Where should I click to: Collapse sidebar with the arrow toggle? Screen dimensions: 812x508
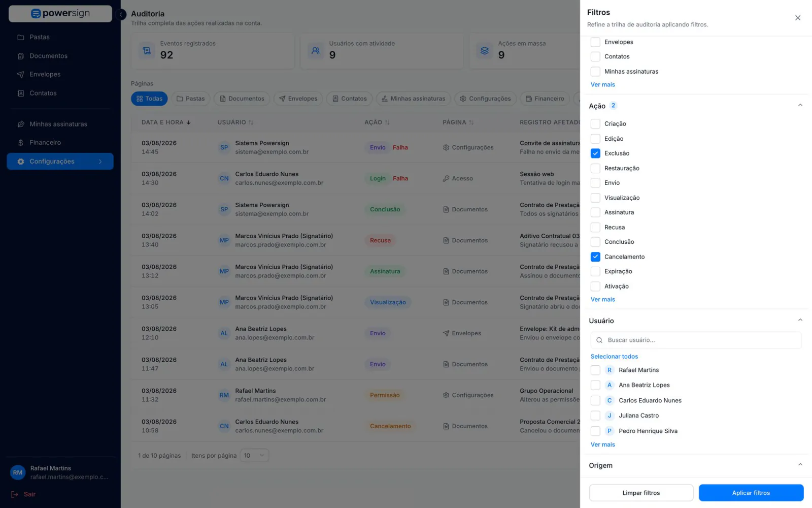tap(121, 14)
